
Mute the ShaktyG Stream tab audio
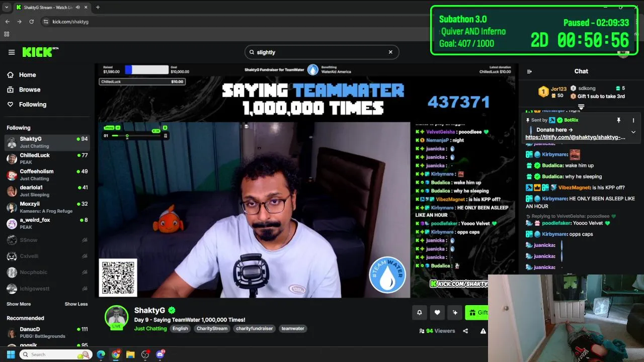pos(77,8)
